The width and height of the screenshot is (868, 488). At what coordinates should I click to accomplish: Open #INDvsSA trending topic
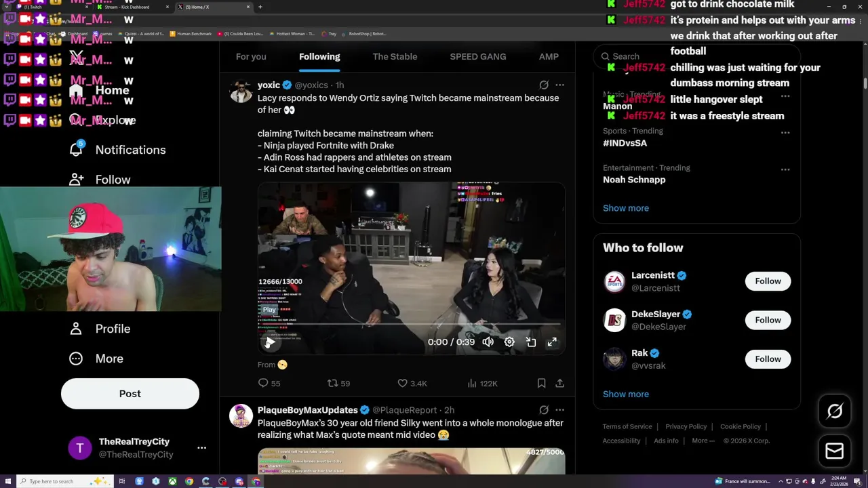click(x=625, y=143)
